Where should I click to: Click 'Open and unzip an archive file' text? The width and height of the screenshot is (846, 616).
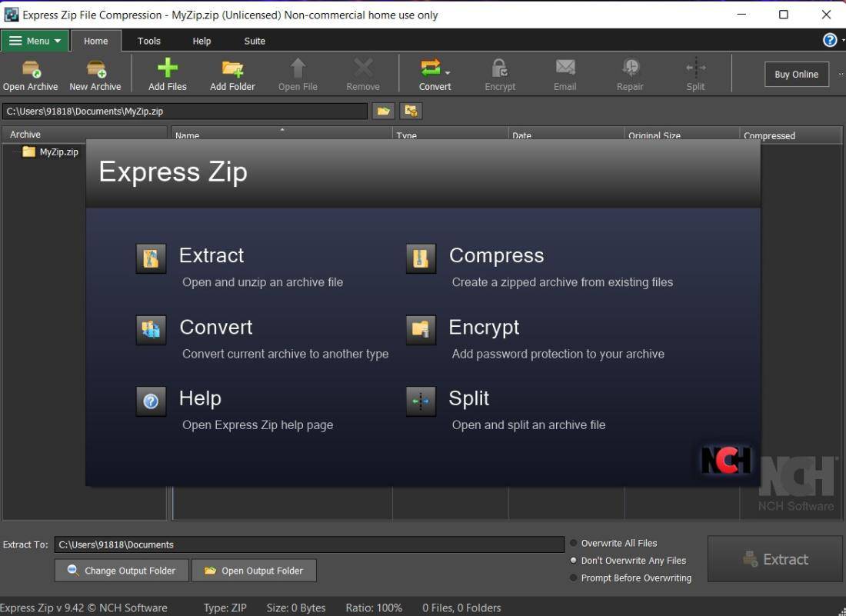coord(263,282)
